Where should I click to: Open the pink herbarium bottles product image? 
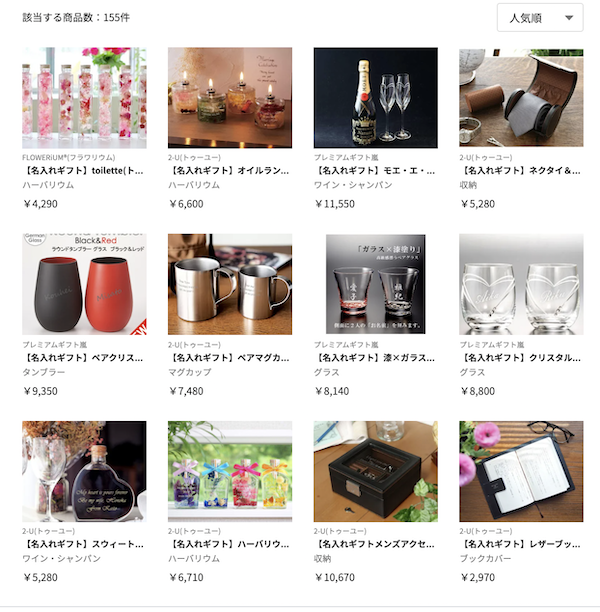tap(84, 98)
